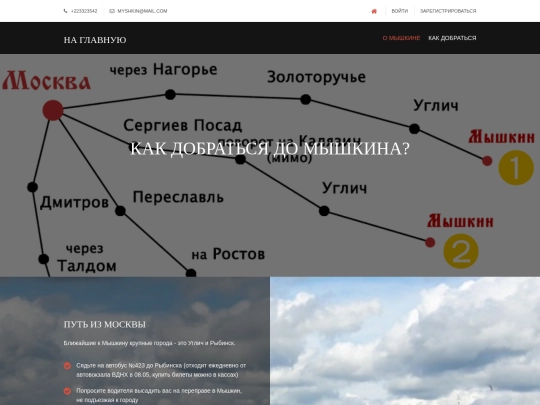The width and height of the screenshot is (540, 405).
Task: Click the cloudy sky photo on the right
Action: click(405, 341)
